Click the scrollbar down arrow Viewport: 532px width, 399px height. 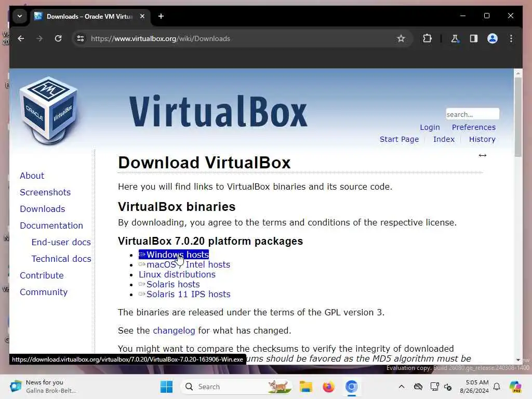[518, 360]
